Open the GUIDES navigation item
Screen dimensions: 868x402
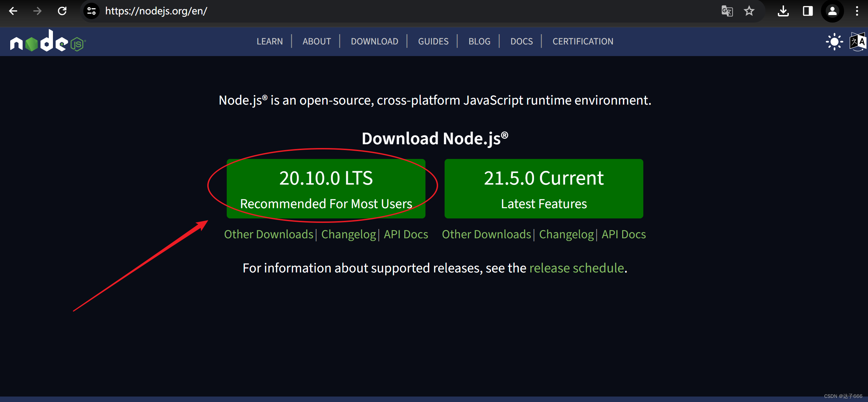[x=433, y=41]
